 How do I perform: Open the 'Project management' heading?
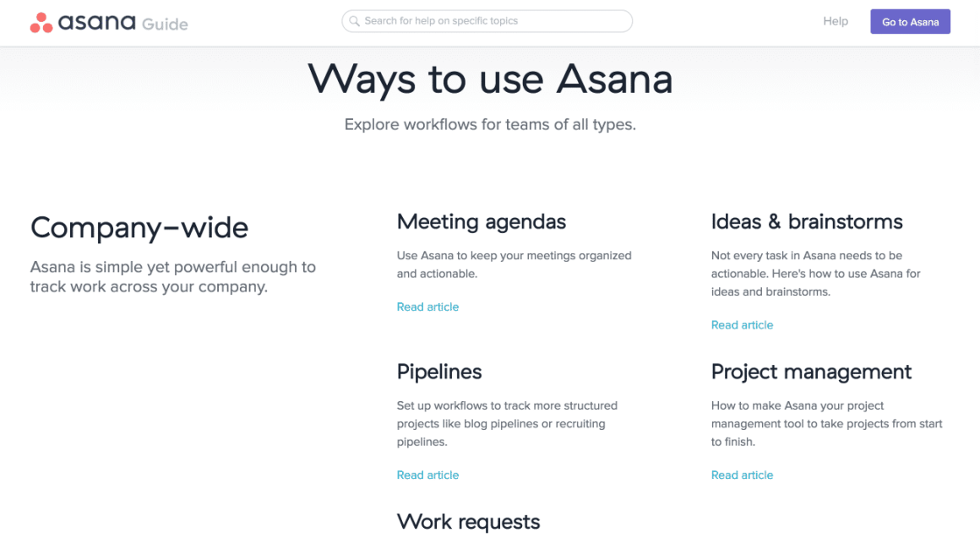point(811,372)
